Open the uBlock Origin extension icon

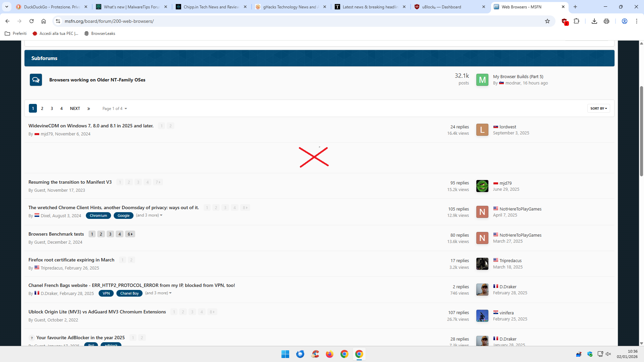coord(565,21)
